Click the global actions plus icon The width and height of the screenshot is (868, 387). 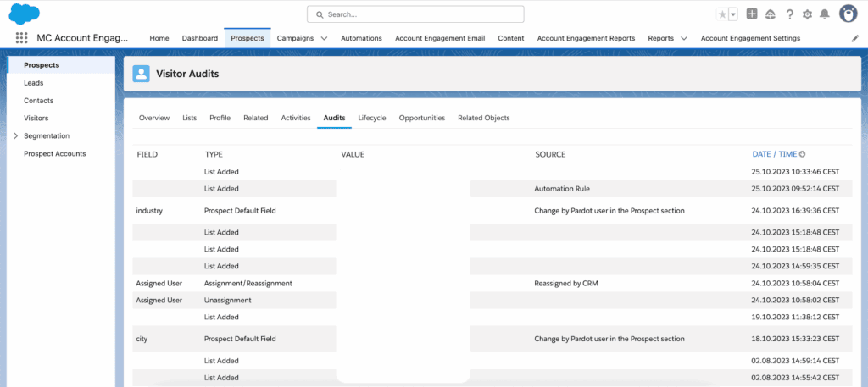752,14
